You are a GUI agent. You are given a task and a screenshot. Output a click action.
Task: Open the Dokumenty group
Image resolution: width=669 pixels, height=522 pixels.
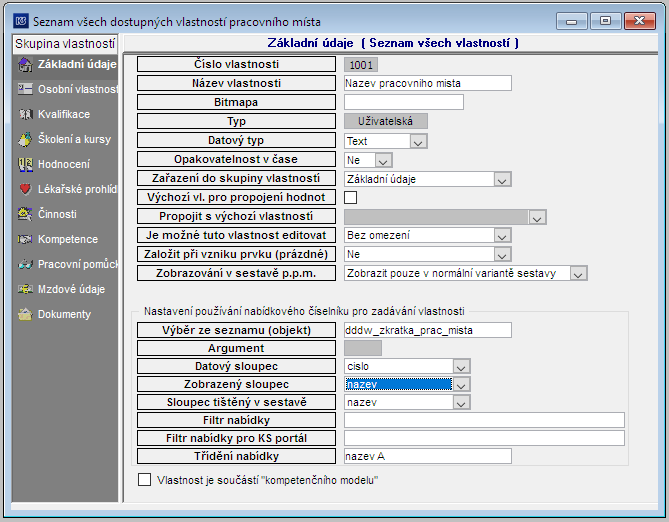pyautogui.click(x=64, y=314)
